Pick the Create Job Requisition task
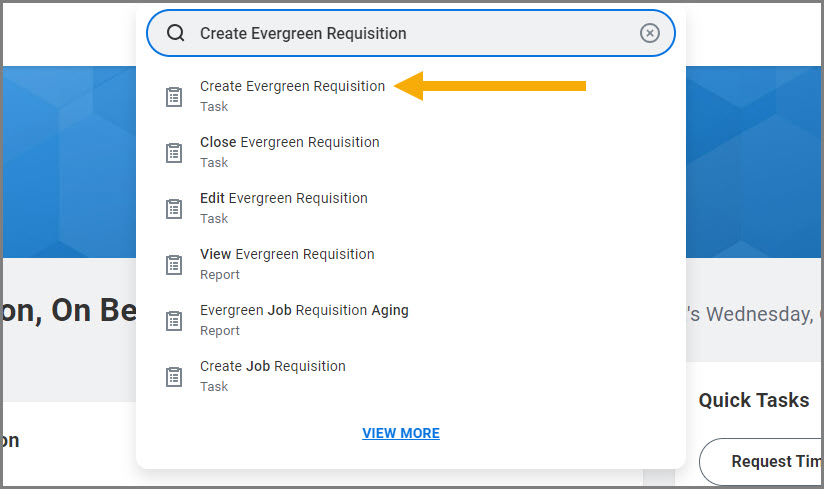The height and width of the screenshot is (489, 824). tap(273, 367)
